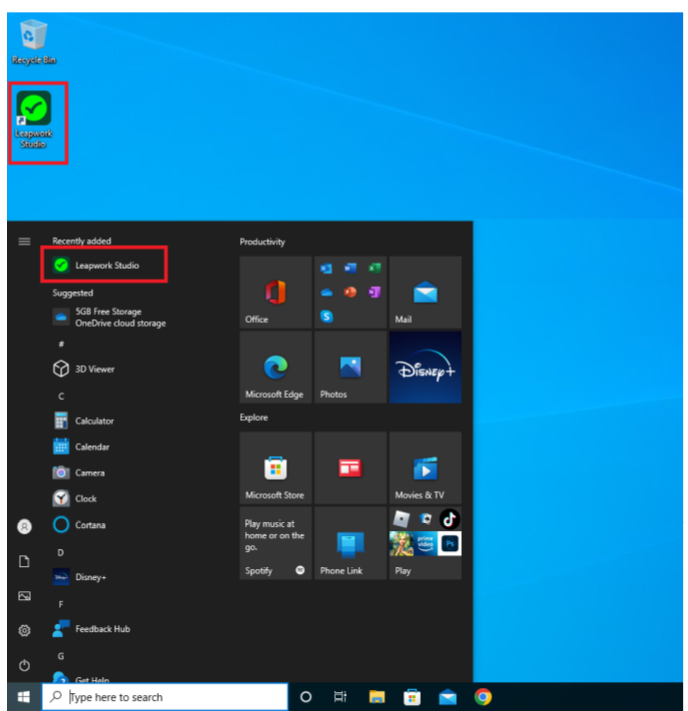Click the Productivity group header
Viewport: 688px width, 711px height.
point(262,242)
